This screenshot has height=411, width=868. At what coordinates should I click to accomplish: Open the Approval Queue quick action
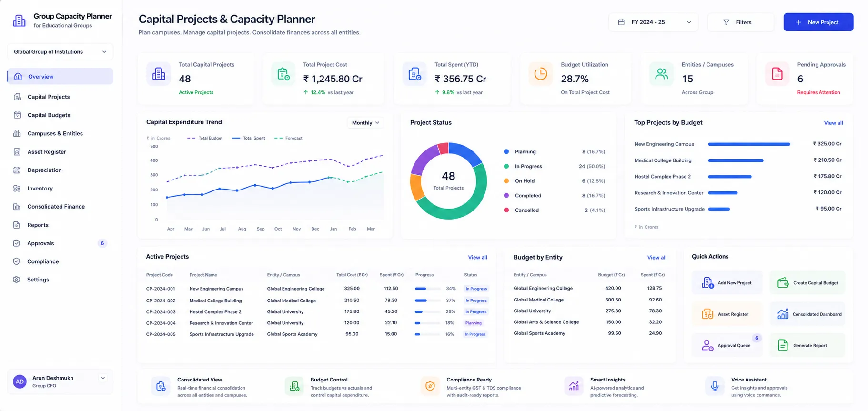tap(727, 345)
